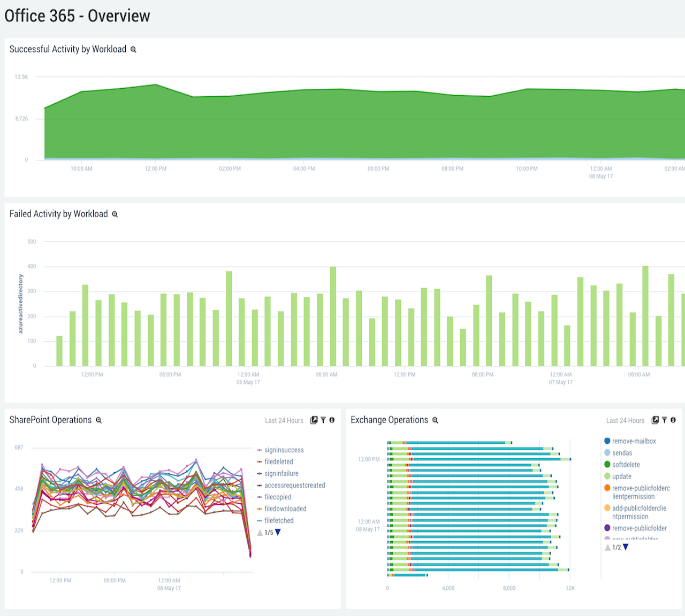
Task: Open details magnifier for Successful Activity by Workload
Action: tap(133, 50)
